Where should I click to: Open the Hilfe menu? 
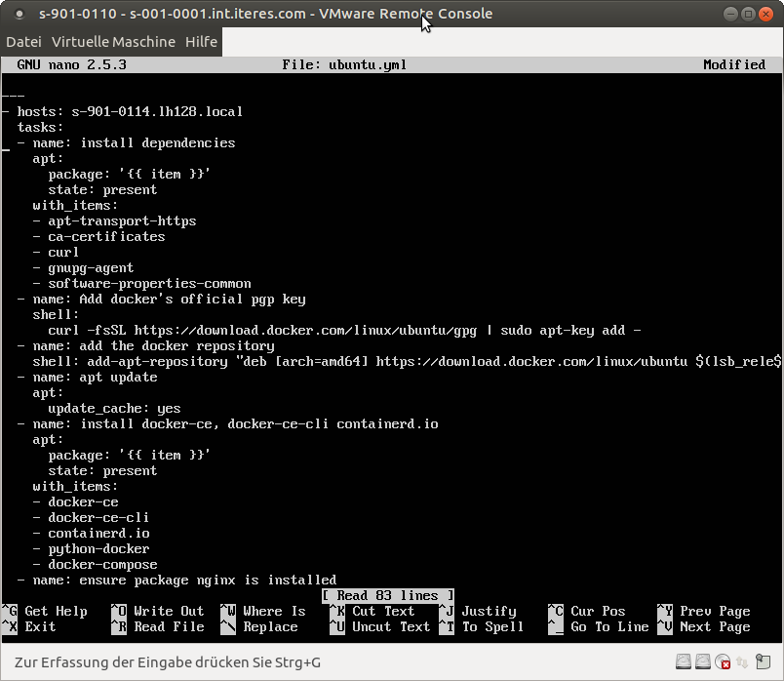pyautogui.click(x=201, y=42)
